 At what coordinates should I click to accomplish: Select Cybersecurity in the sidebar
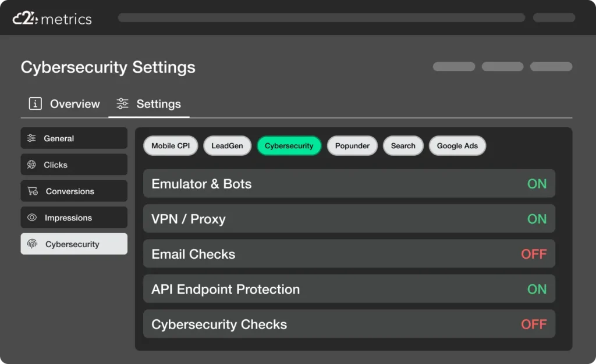(x=74, y=244)
